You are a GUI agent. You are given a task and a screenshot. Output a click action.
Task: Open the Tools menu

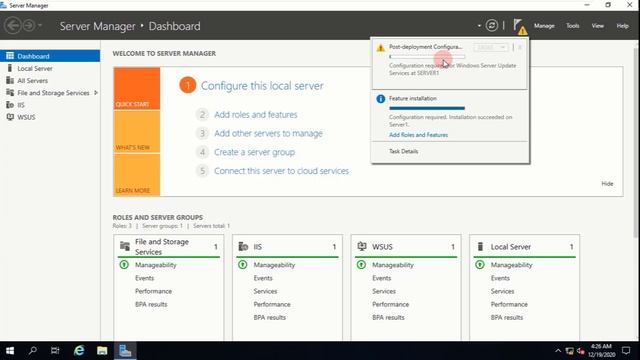[572, 26]
